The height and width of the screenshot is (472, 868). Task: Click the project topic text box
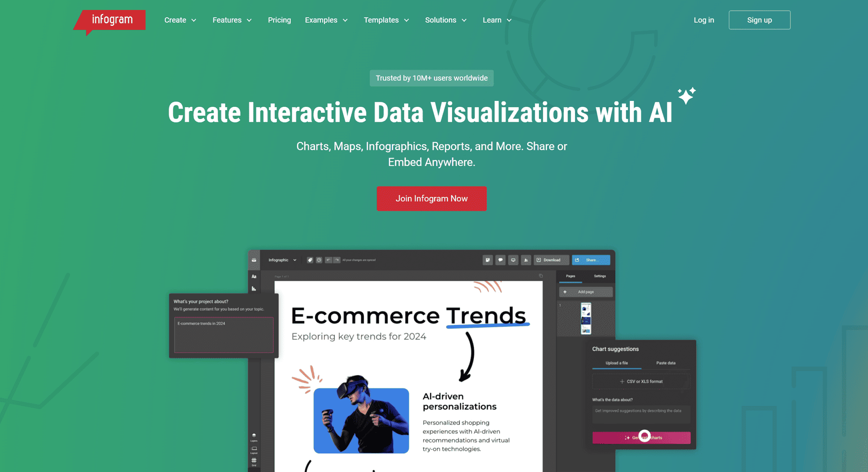point(224,335)
